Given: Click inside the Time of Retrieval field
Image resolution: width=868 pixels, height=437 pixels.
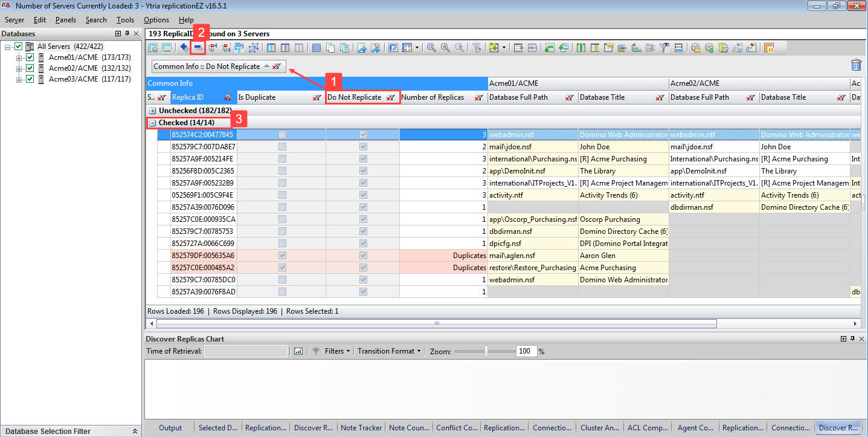Looking at the screenshot, I should point(245,351).
